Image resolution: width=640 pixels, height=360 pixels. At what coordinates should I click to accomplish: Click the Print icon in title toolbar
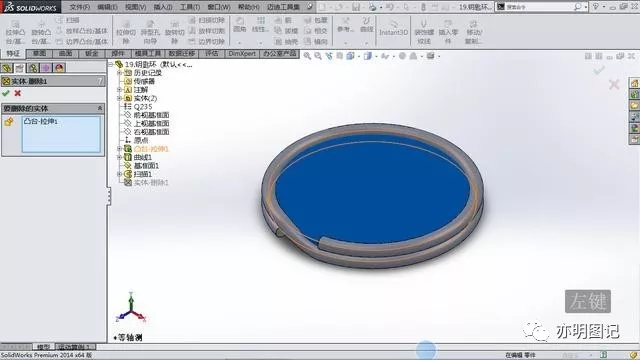click(372, 7)
